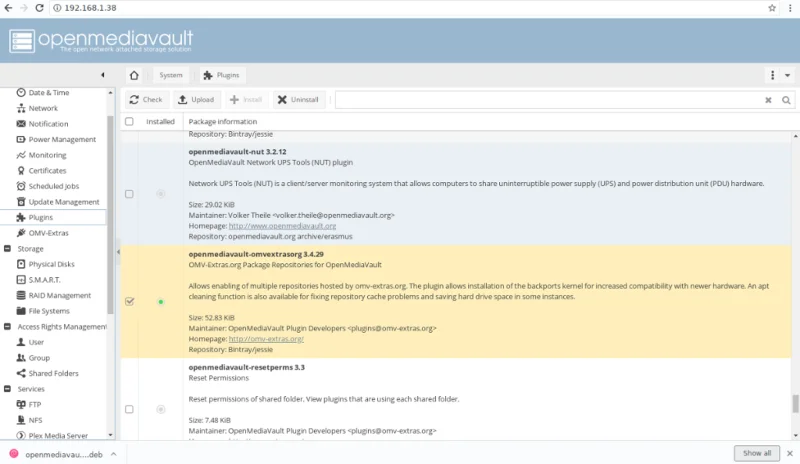Uncheck openmediavault-omvextrasorg checkbox
Screen dimensions: 800x464
pos(129,302)
